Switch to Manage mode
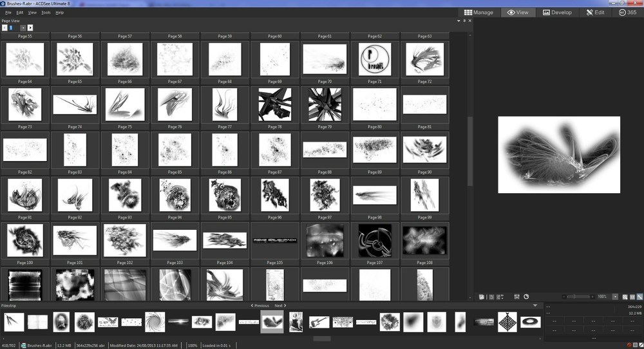 (x=478, y=12)
